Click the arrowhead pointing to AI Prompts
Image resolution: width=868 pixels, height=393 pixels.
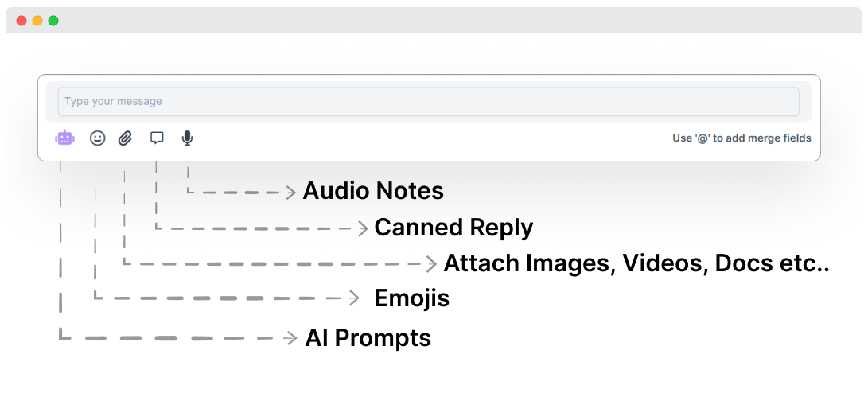(291, 338)
